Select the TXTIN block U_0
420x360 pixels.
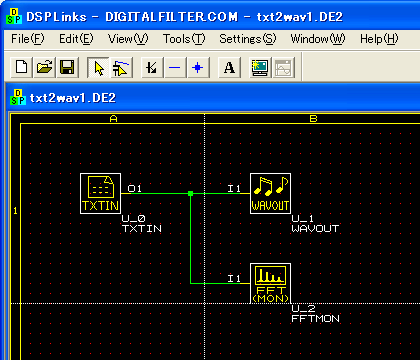[x=101, y=193]
